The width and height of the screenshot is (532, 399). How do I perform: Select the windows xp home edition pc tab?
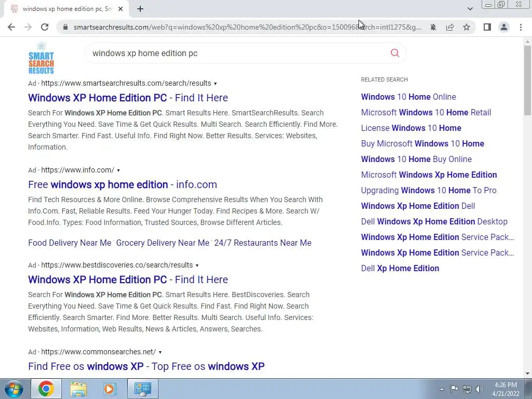pos(66,9)
